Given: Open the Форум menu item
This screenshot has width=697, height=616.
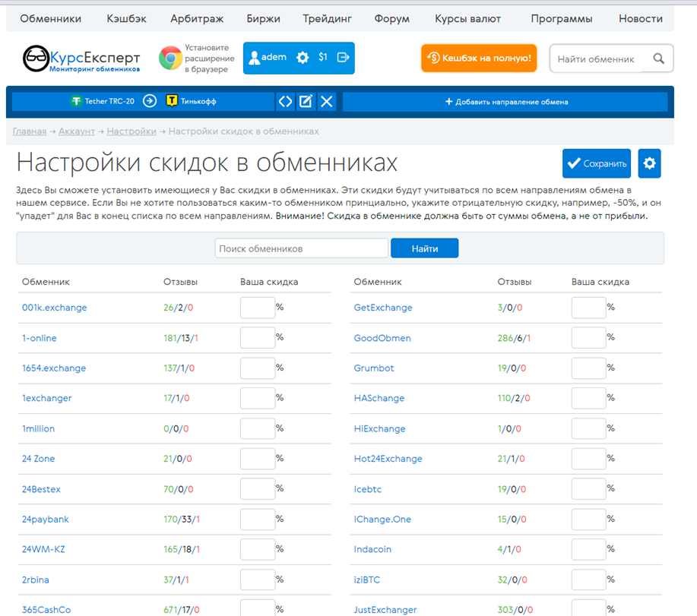Looking at the screenshot, I should click(x=391, y=19).
